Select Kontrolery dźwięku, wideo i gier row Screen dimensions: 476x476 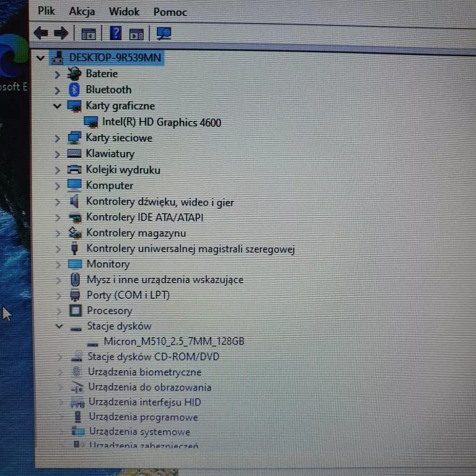(160, 202)
